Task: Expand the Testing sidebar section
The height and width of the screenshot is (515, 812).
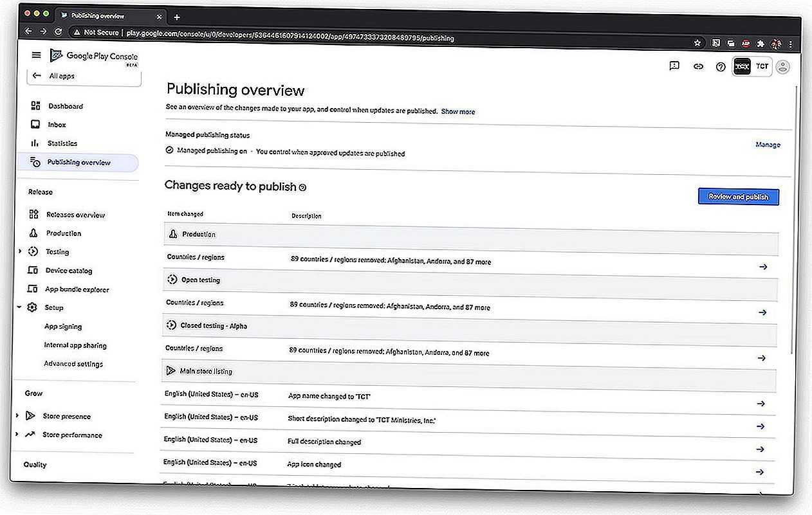Action: (x=20, y=251)
